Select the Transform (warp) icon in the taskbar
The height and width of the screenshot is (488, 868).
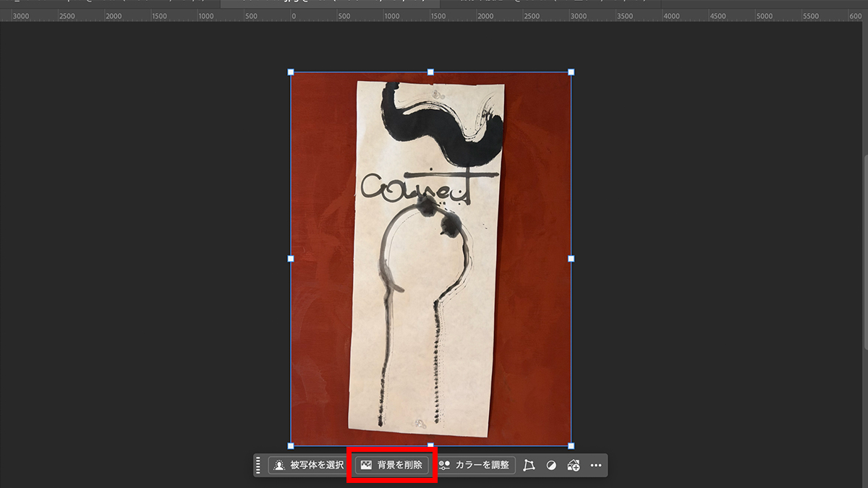coord(529,465)
